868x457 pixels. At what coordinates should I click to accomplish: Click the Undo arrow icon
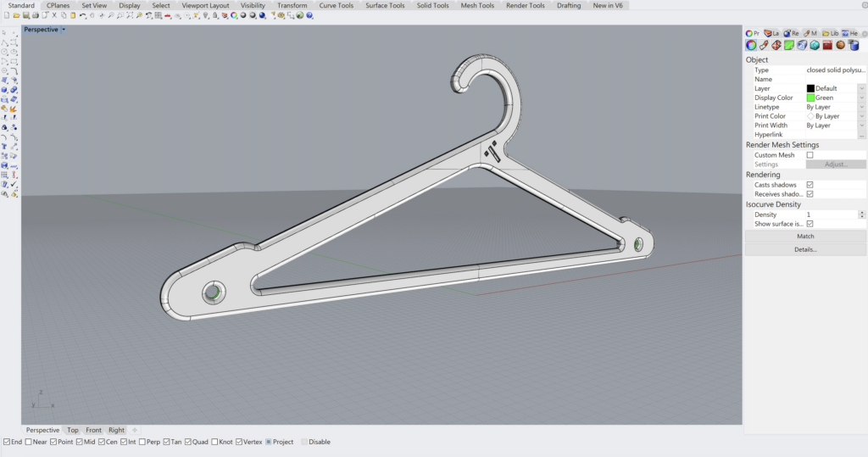click(83, 15)
